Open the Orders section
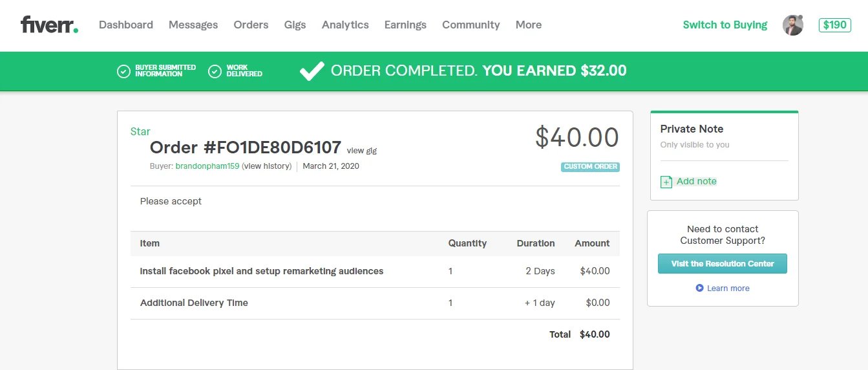 (251, 25)
